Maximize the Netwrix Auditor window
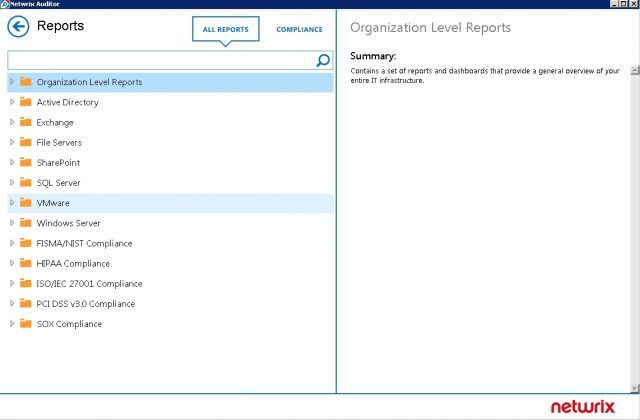 (x=623, y=4)
